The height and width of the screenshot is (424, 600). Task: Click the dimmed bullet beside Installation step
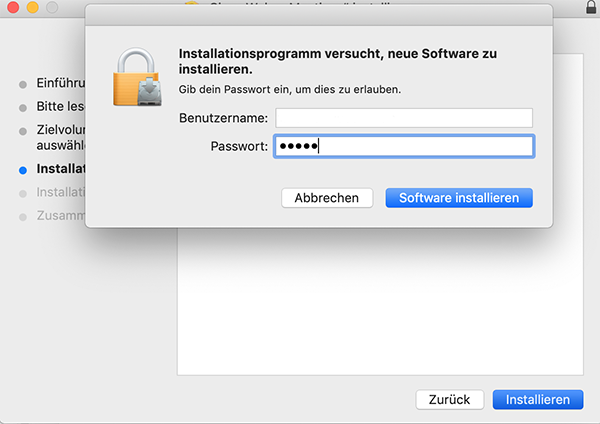[23, 192]
